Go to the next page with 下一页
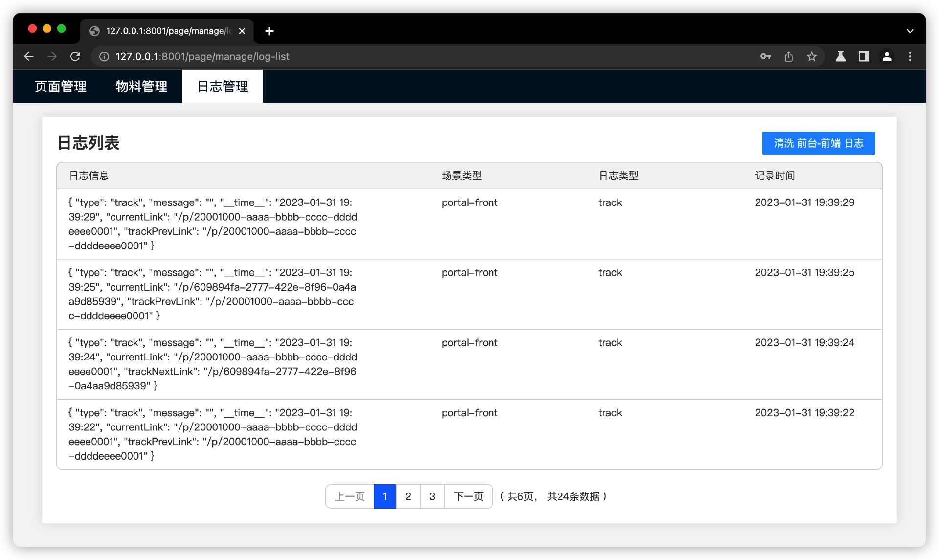Viewport: 939px width, 560px height. 469,496
